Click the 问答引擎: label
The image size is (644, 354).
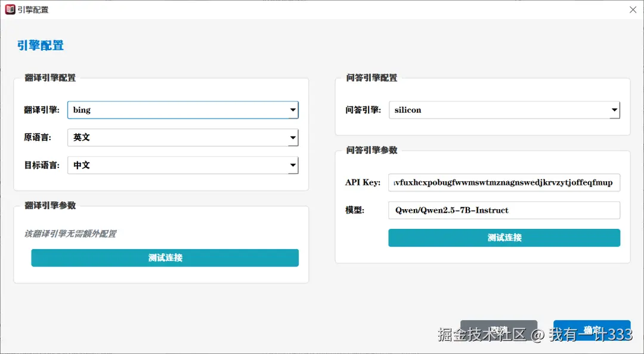[x=363, y=110]
